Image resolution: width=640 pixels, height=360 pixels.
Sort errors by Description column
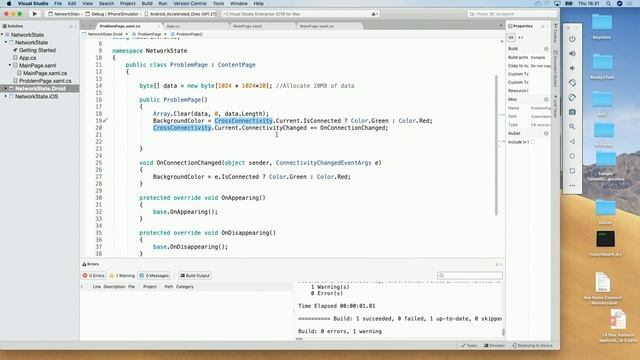click(x=114, y=287)
